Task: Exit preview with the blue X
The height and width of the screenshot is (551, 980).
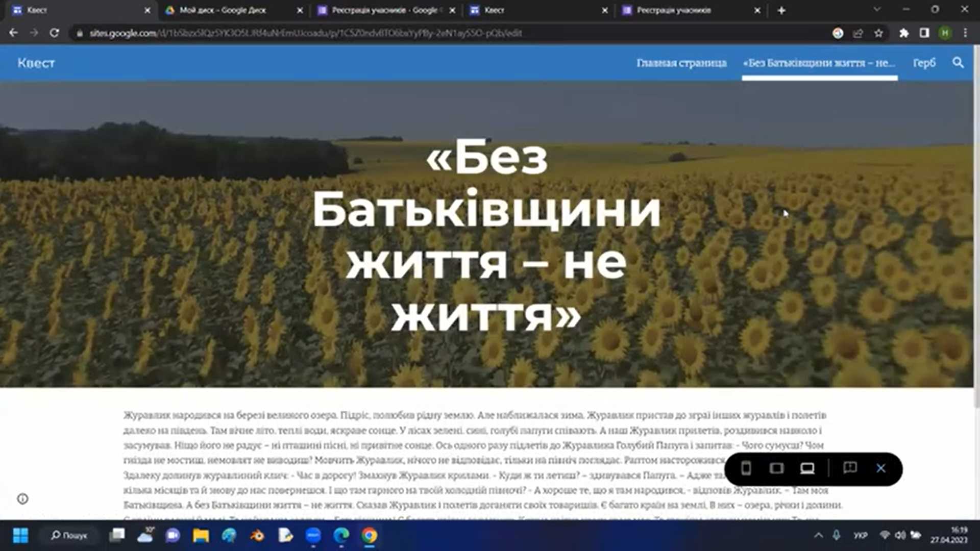Action: pyautogui.click(x=881, y=468)
